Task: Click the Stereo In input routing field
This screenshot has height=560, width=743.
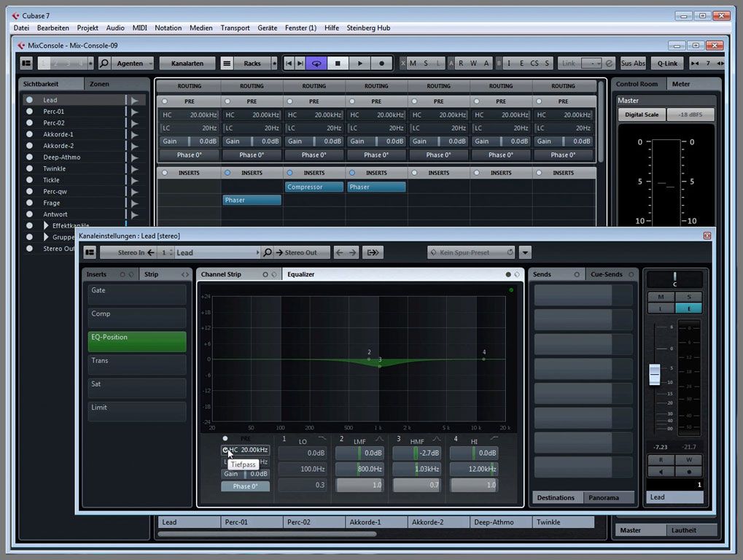Action: (x=128, y=252)
